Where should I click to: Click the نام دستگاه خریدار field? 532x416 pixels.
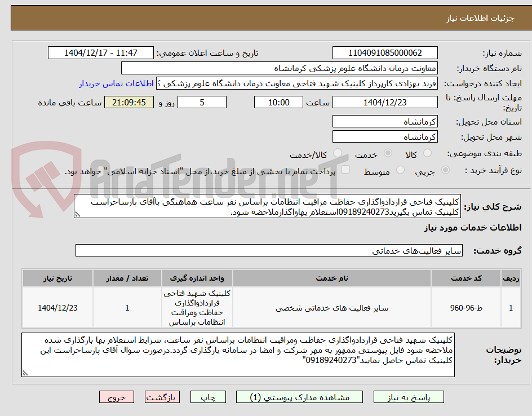tap(279, 68)
